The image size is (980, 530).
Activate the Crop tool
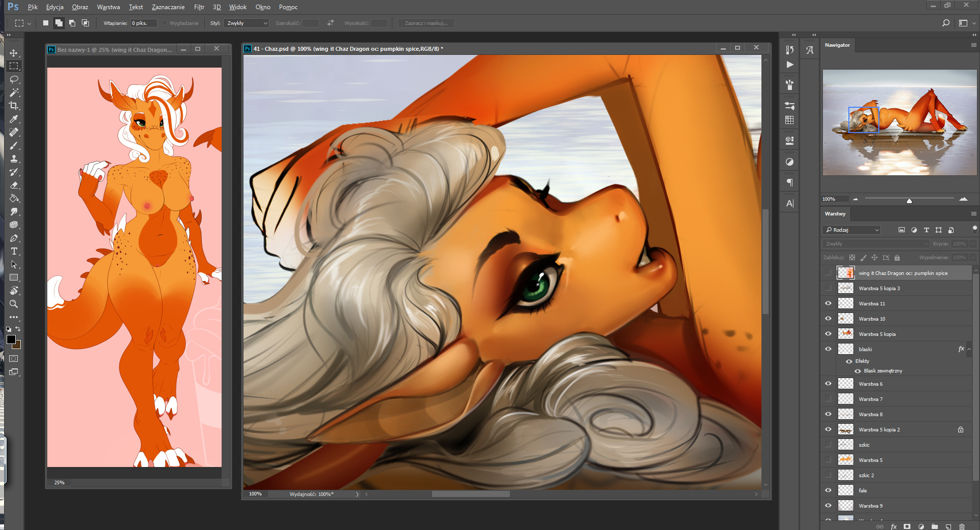click(14, 106)
